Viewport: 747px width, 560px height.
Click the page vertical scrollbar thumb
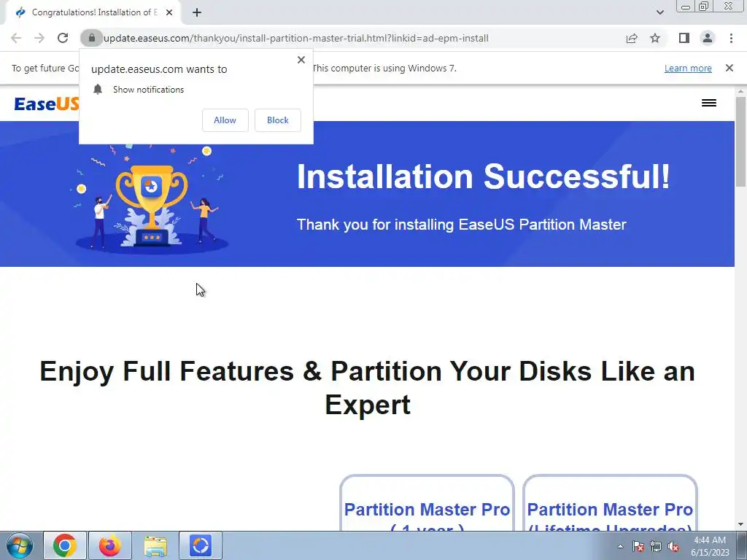click(740, 141)
